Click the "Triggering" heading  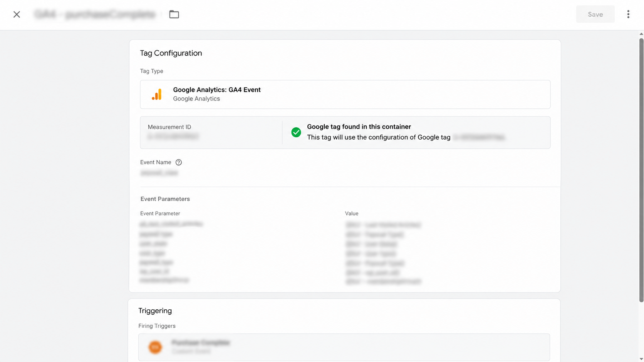[155, 311]
